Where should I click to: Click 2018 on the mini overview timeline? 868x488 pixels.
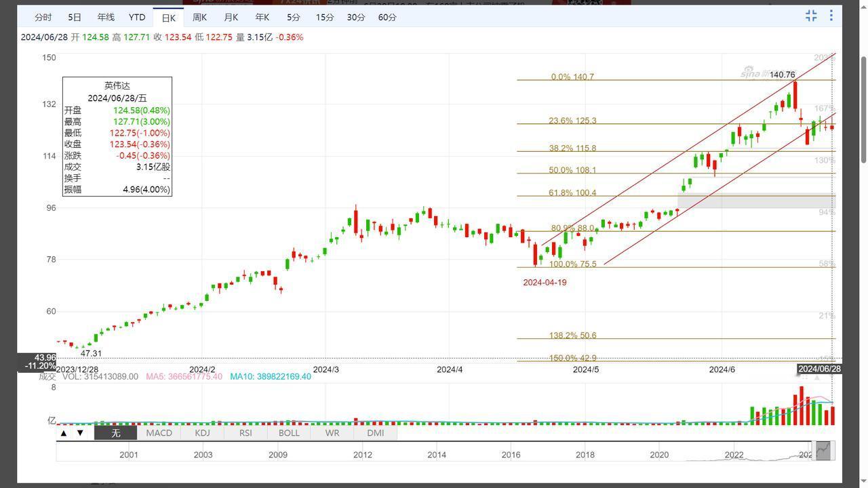coord(585,455)
